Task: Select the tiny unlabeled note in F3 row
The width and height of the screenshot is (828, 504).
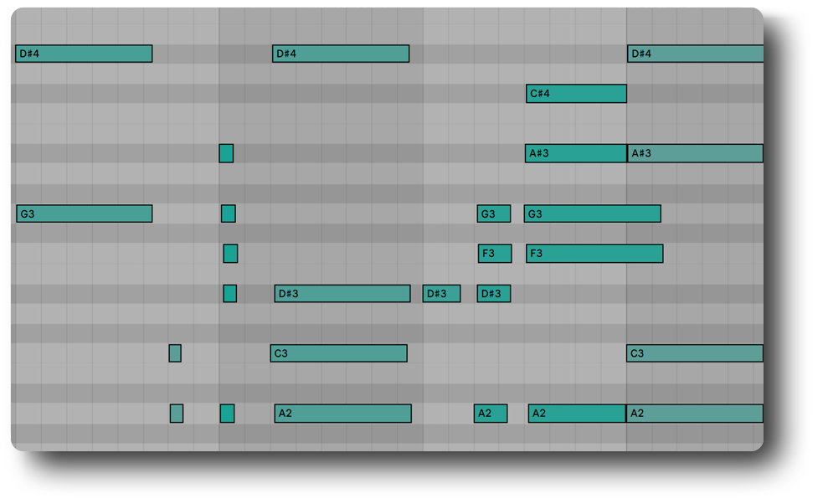Action: point(230,253)
